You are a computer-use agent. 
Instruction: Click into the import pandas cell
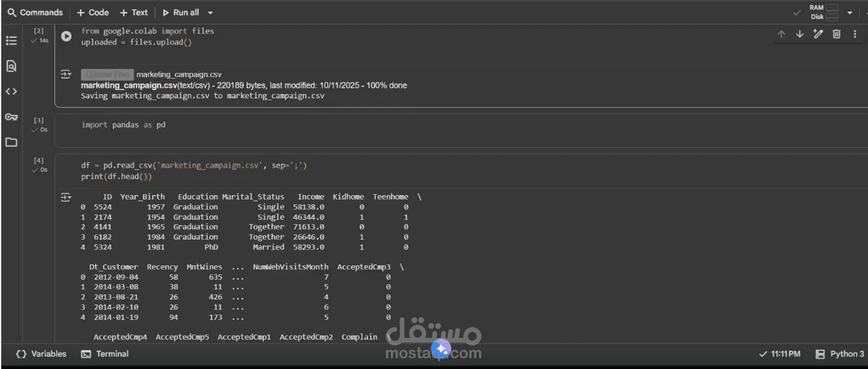point(123,125)
